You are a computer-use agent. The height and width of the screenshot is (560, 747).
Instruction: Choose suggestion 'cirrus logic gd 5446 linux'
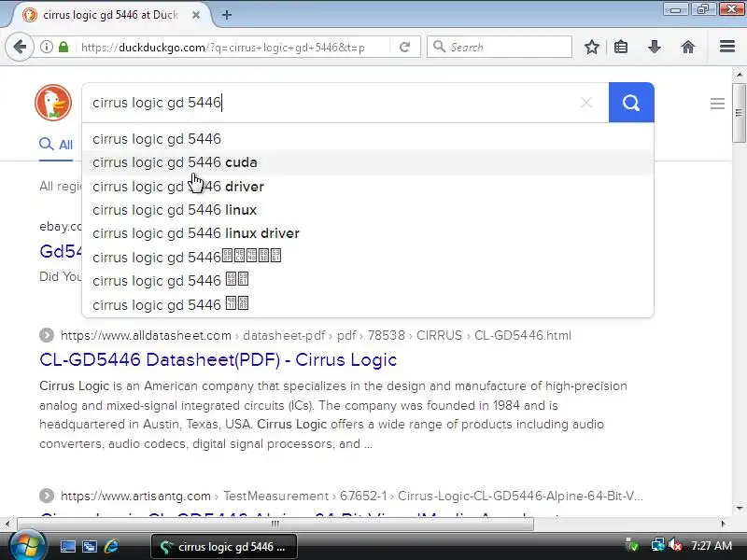368,210
